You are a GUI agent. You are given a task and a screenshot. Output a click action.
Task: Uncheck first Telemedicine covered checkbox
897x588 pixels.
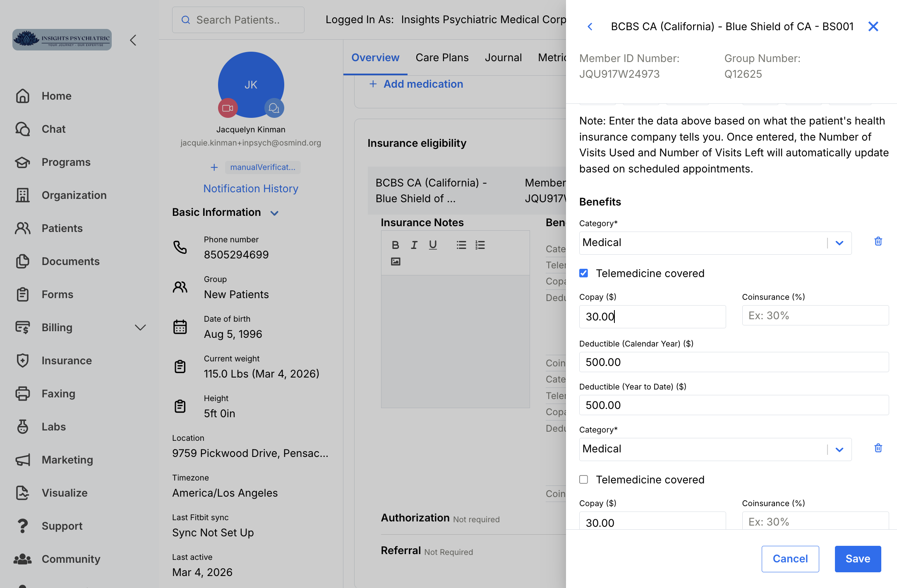click(583, 273)
